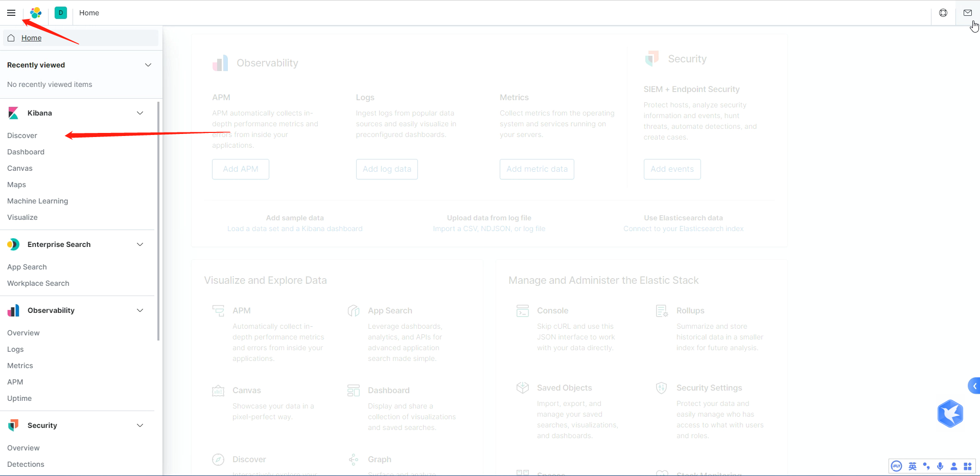This screenshot has height=476, width=980.
Task: Open Visualize in sidebar
Action: [x=22, y=217]
